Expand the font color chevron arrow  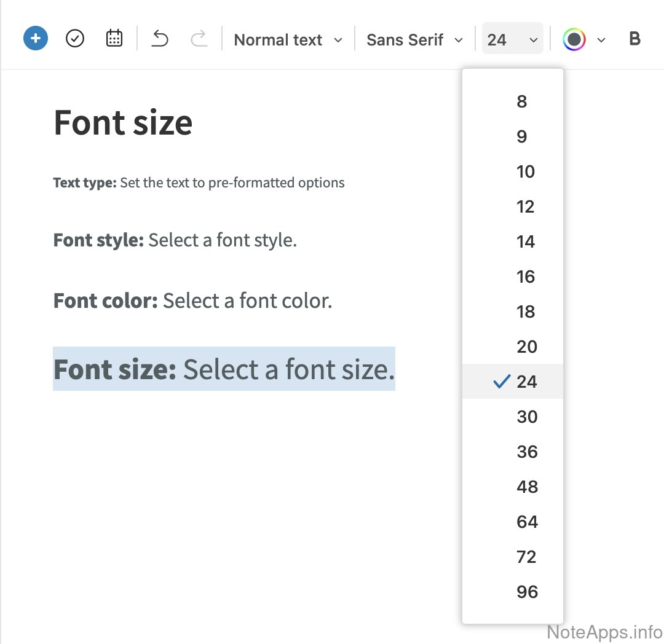601,40
